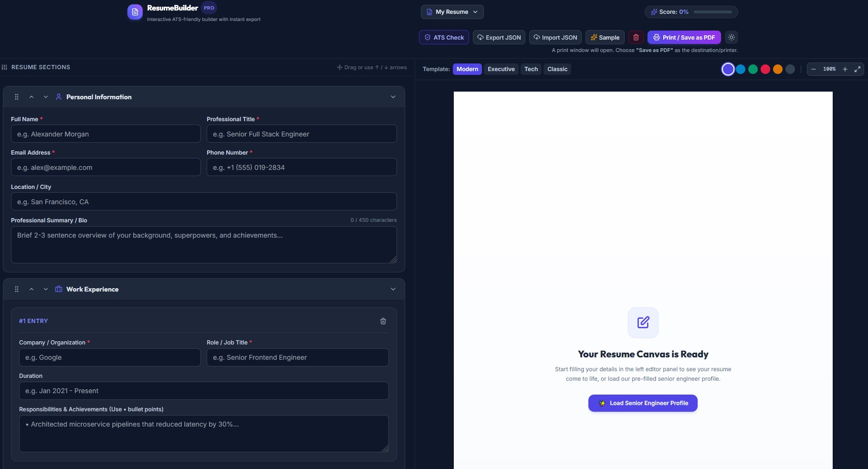Choose the dark gray accent color swatch
868x469 pixels.
click(x=790, y=69)
